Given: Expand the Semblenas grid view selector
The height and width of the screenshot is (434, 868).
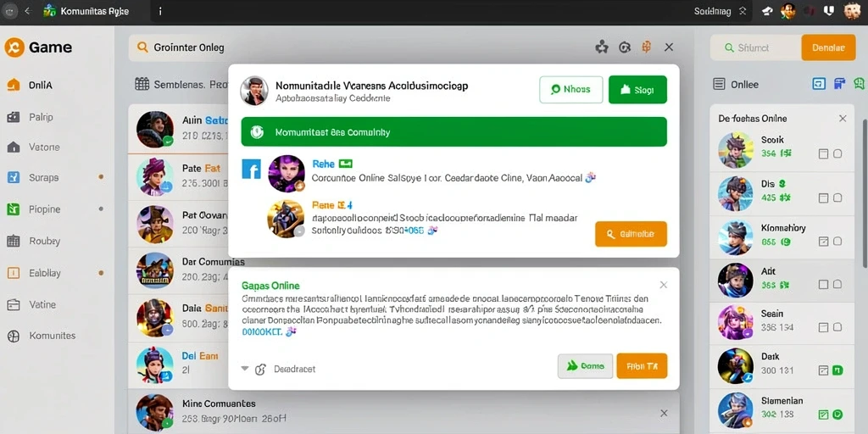Looking at the screenshot, I should (142, 84).
